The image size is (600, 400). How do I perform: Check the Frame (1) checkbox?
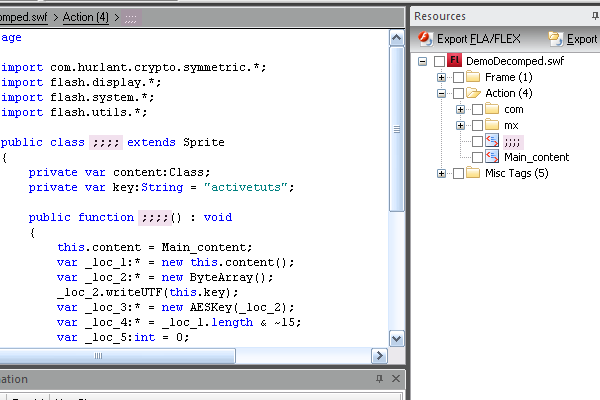coord(458,78)
